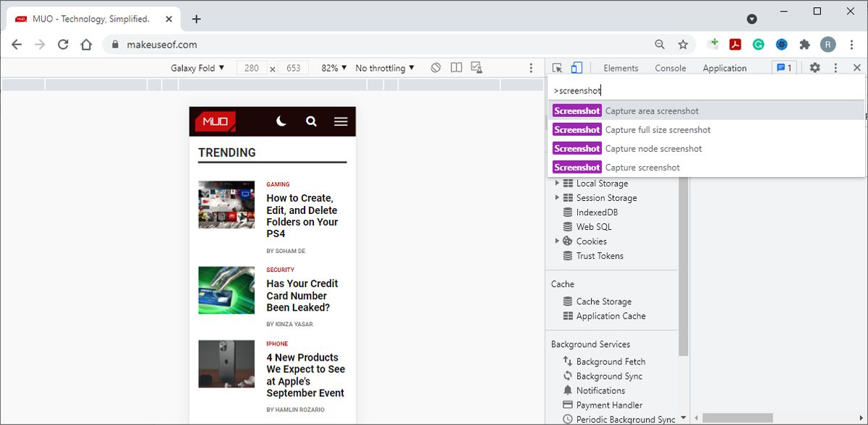Switch to the Console tab
868x425 pixels.
coord(670,67)
